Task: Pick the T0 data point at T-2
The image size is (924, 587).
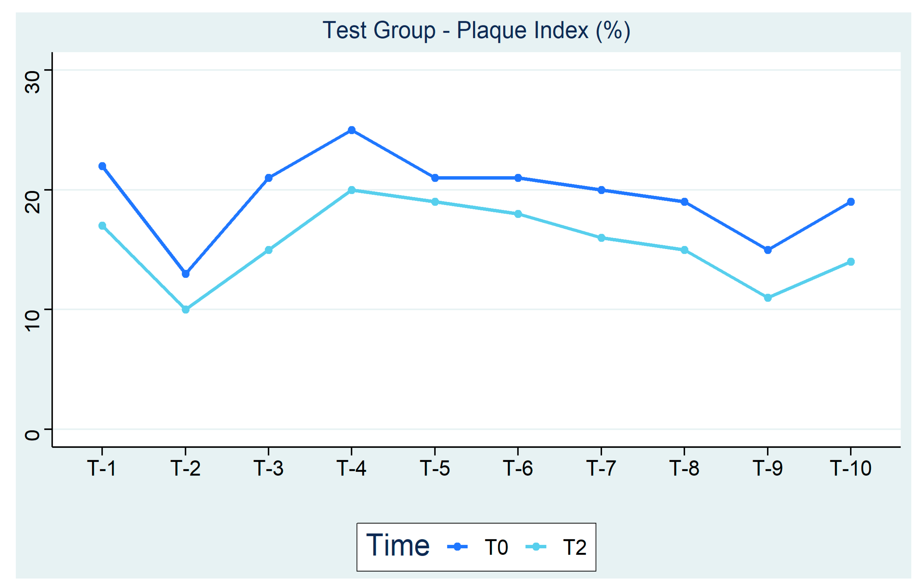Action: 185,274
